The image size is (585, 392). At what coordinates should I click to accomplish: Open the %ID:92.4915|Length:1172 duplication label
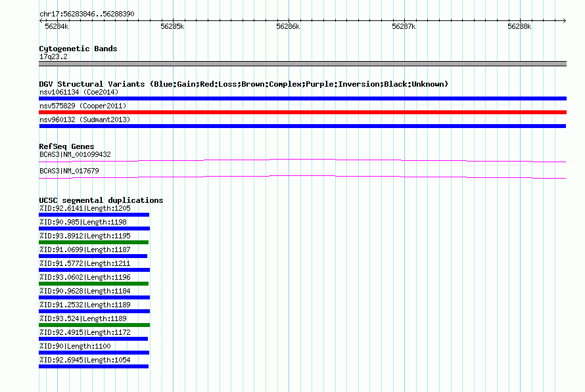[x=85, y=332]
